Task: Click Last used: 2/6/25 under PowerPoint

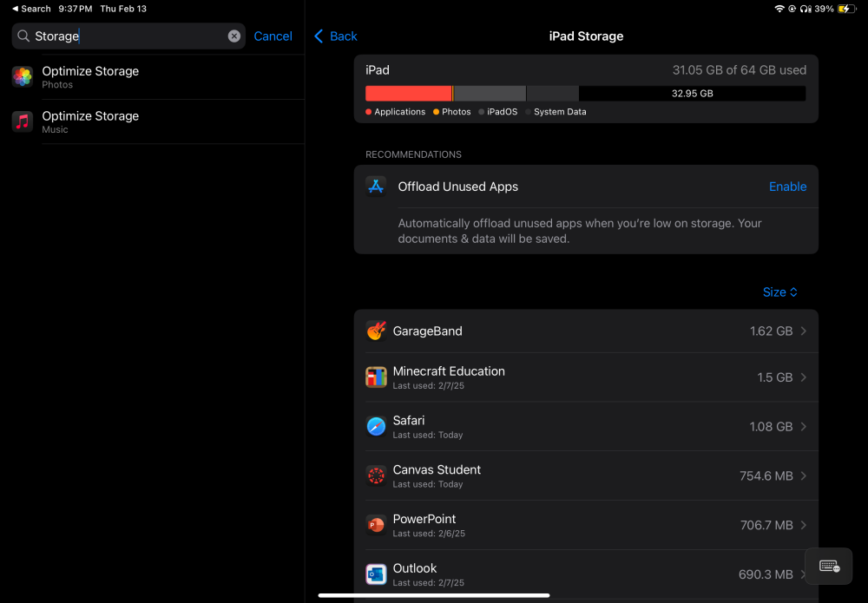Action: click(429, 534)
